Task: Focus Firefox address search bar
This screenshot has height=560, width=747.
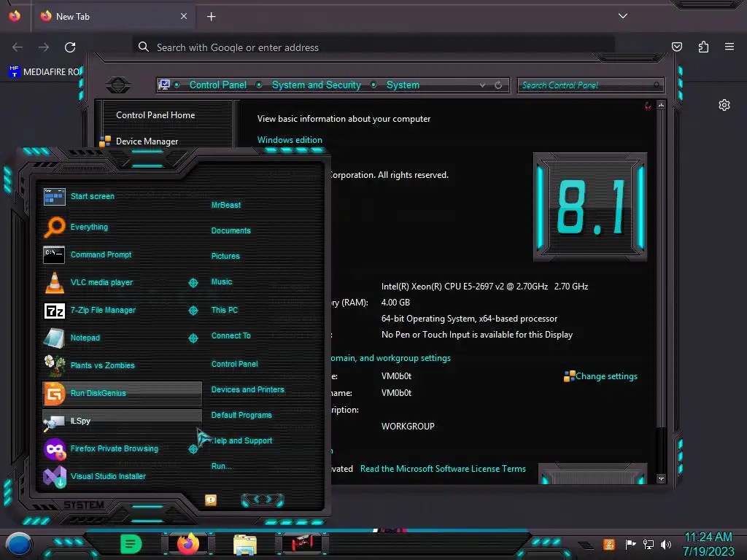Action: (x=373, y=47)
